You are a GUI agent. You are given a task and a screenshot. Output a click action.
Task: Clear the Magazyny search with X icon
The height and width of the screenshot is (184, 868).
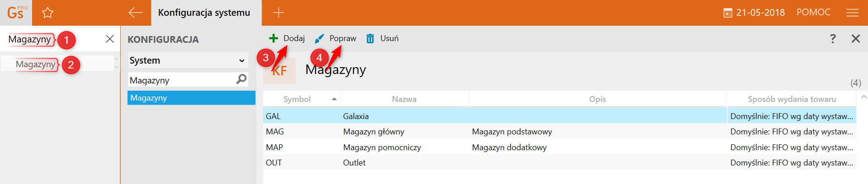point(109,39)
